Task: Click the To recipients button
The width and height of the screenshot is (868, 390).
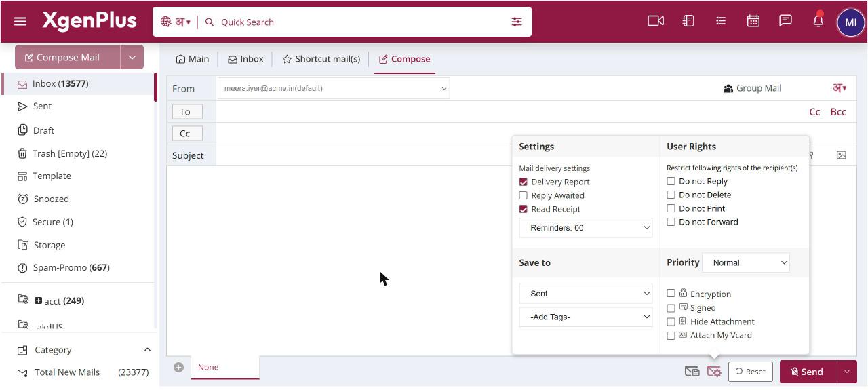Action: pyautogui.click(x=187, y=112)
